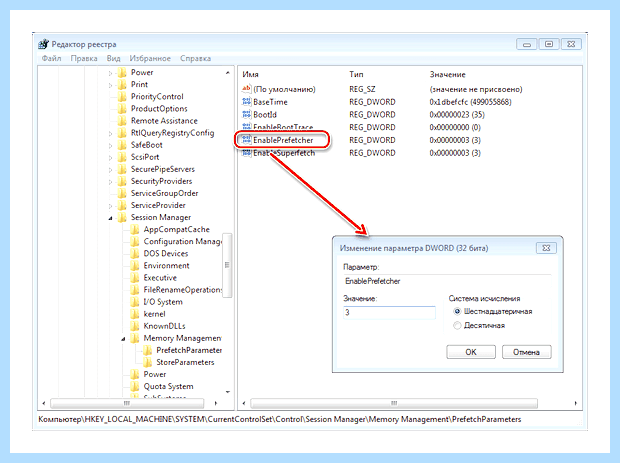Collapse the Memory Management tree node

tap(123, 339)
